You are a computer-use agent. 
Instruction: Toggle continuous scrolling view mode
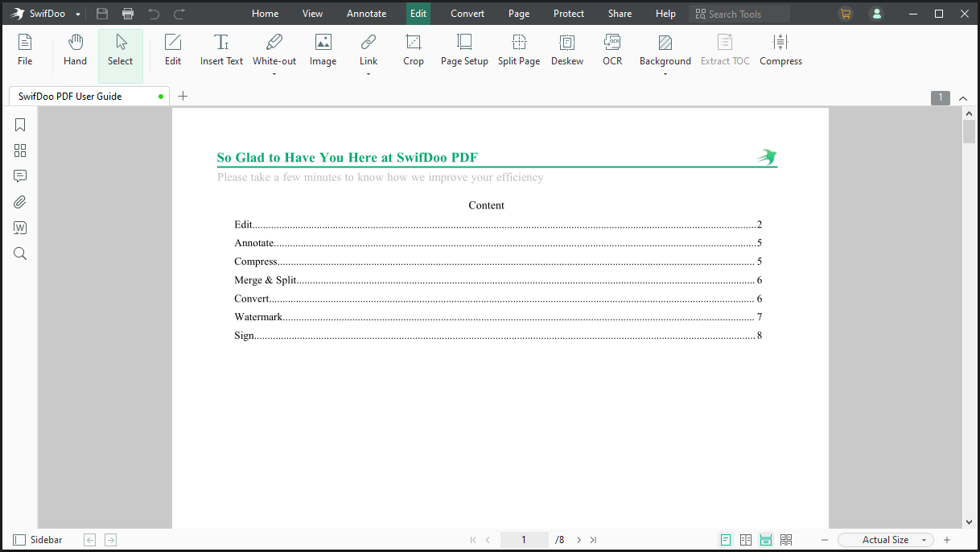click(x=766, y=540)
